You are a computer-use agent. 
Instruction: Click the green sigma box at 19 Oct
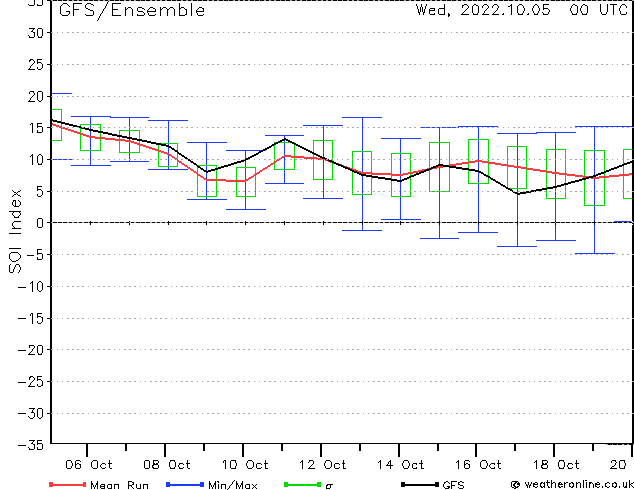pyautogui.click(x=594, y=178)
